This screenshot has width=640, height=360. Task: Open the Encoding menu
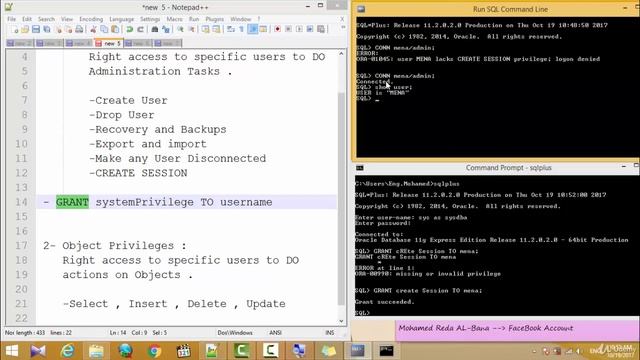click(x=91, y=19)
